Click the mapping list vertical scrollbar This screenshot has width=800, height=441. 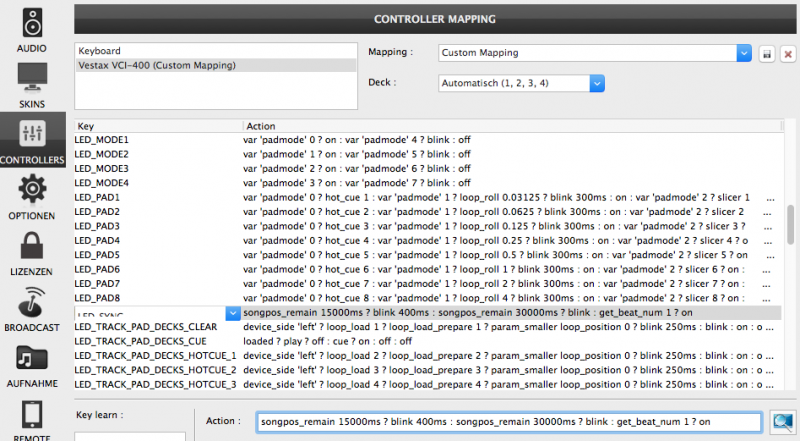pyautogui.click(x=791, y=225)
